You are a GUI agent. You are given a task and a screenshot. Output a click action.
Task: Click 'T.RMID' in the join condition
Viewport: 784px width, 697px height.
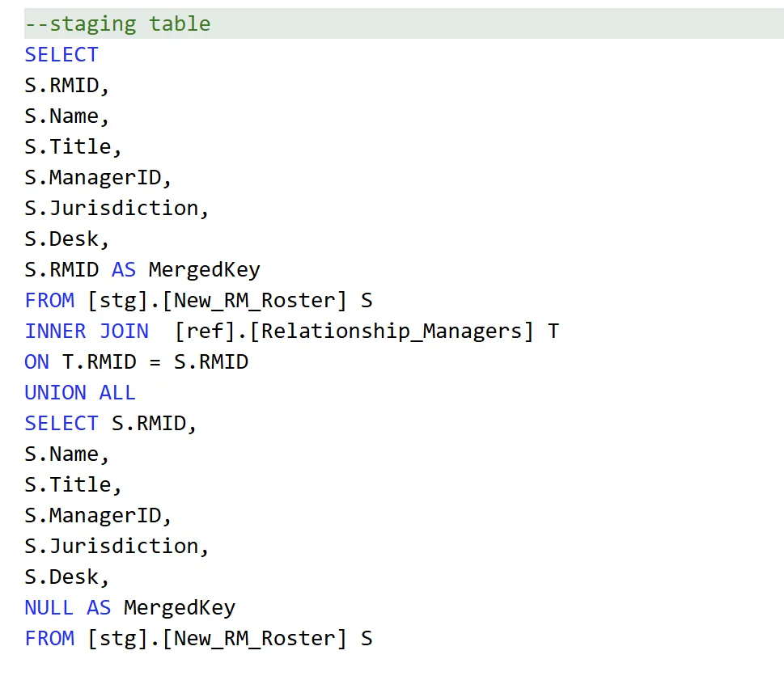tap(99, 362)
